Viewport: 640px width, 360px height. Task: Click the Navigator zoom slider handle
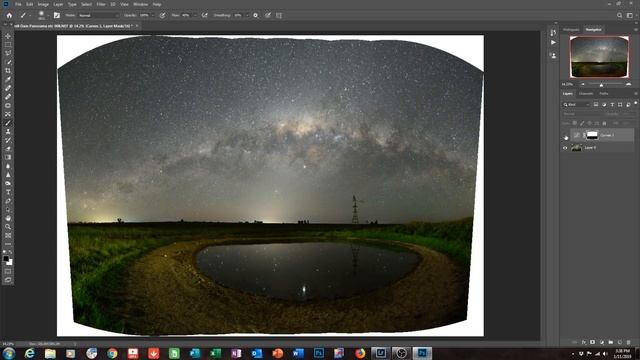pyautogui.click(x=601, y=85)
